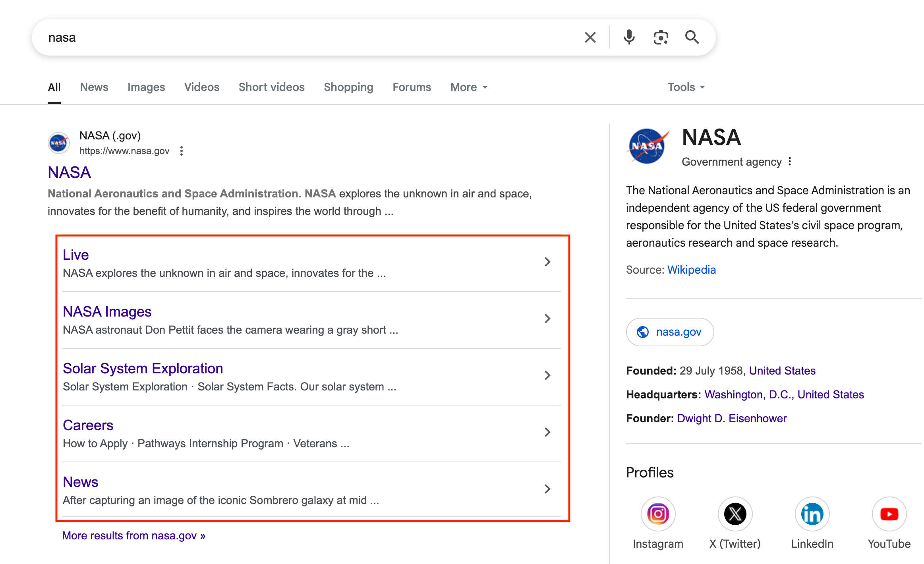Switch to the Short videos tab
The height and width of the screenshot is (564, 924).
272,87
